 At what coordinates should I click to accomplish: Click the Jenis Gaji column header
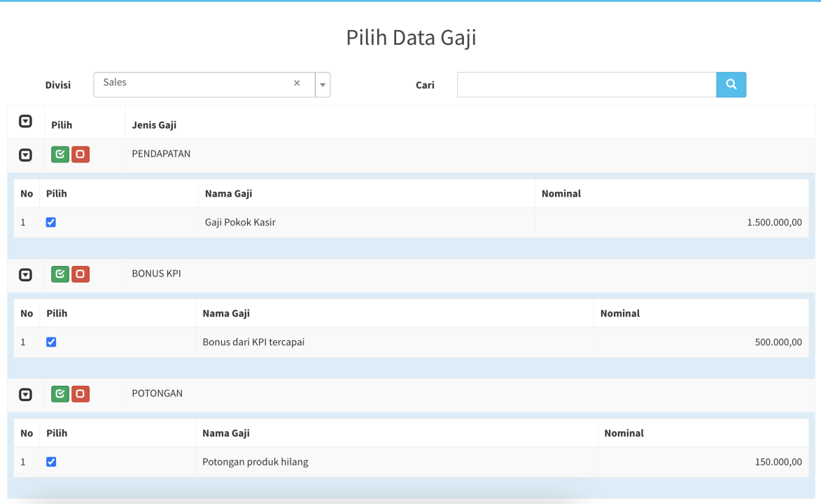click(x=154, y=125)
